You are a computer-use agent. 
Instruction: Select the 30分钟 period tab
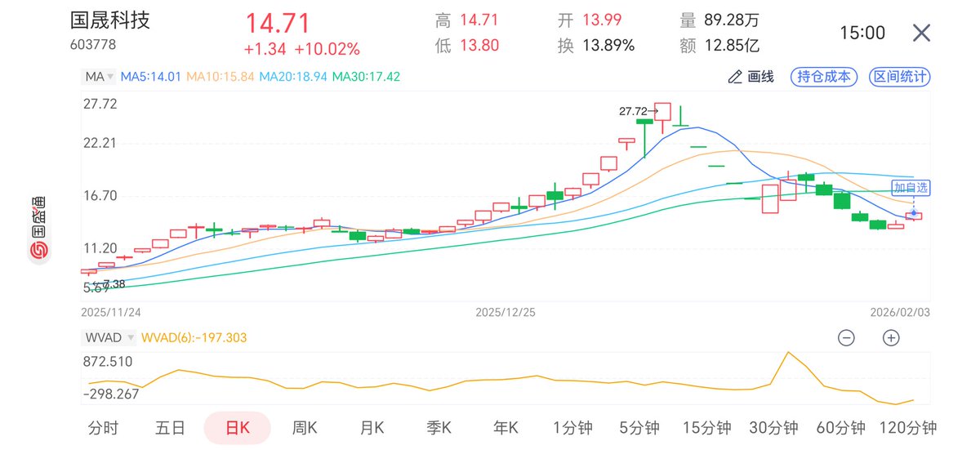pyautogui.click(x=773, y=427)
